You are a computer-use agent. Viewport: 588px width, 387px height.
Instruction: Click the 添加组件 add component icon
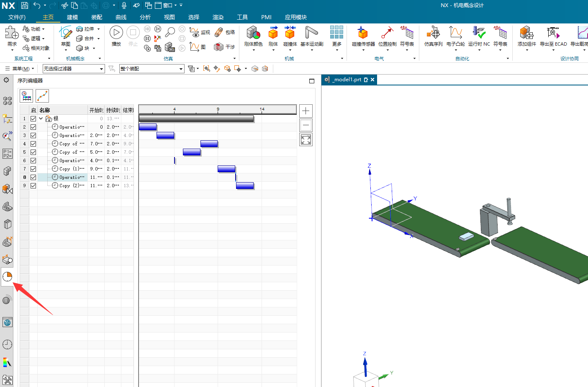pyautogui.click(x=526, y=33)
